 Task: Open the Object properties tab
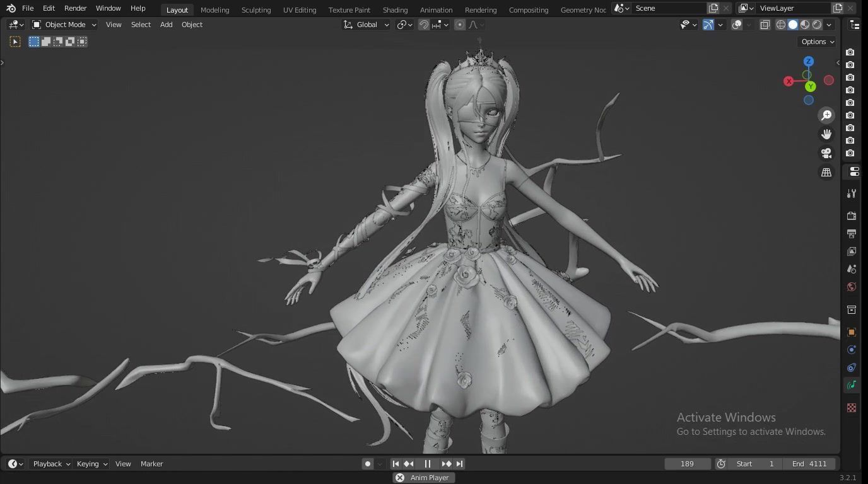point(852,332)
